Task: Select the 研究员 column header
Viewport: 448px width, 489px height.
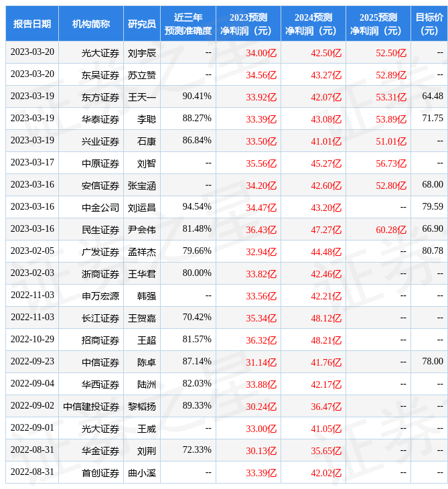Action: pos(142,23)
